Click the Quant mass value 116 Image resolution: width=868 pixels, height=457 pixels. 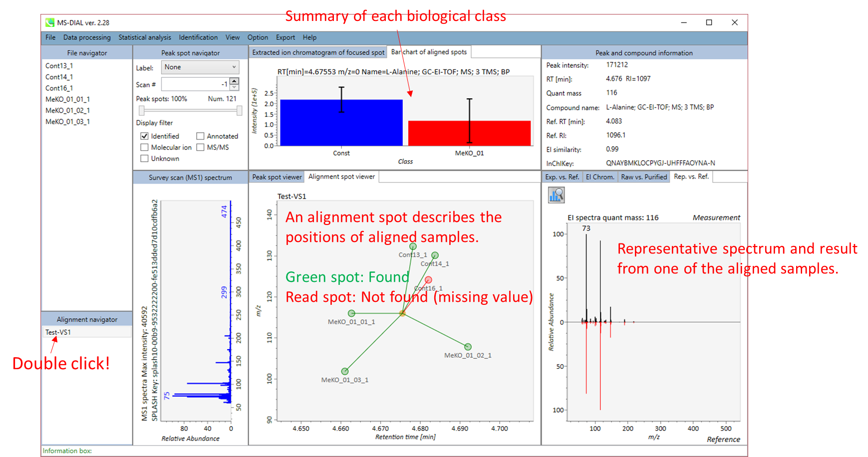coord(611,93)
